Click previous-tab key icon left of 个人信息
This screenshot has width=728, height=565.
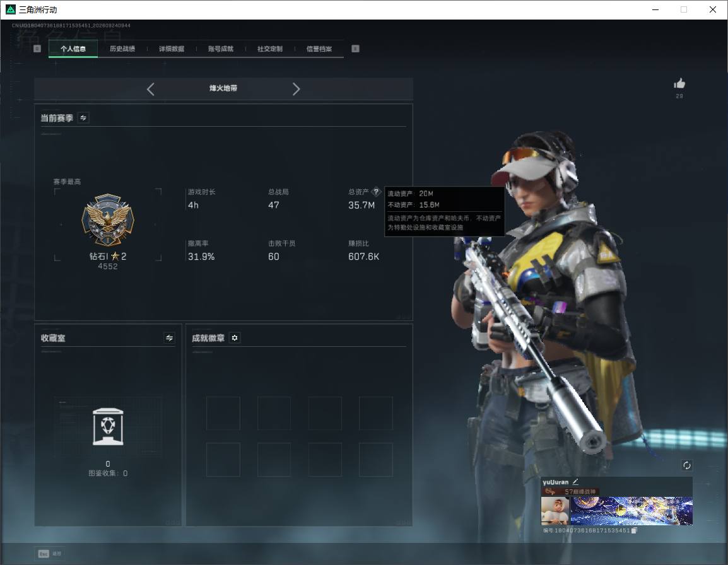pyautogui.click(x=38, y=49)
